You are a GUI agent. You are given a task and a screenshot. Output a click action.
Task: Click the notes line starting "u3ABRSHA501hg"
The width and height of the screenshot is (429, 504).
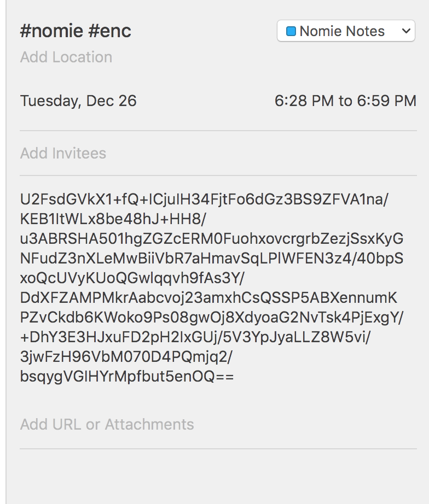coord(211,239)
